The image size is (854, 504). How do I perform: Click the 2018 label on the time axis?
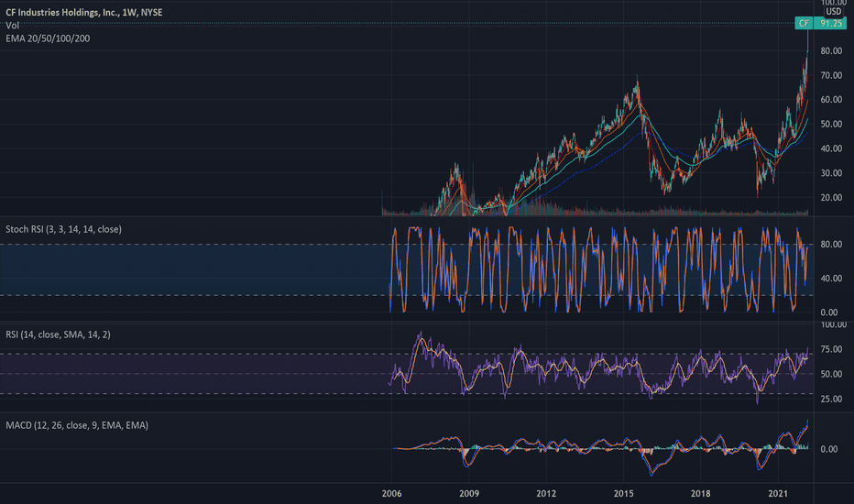pos(700,494)
